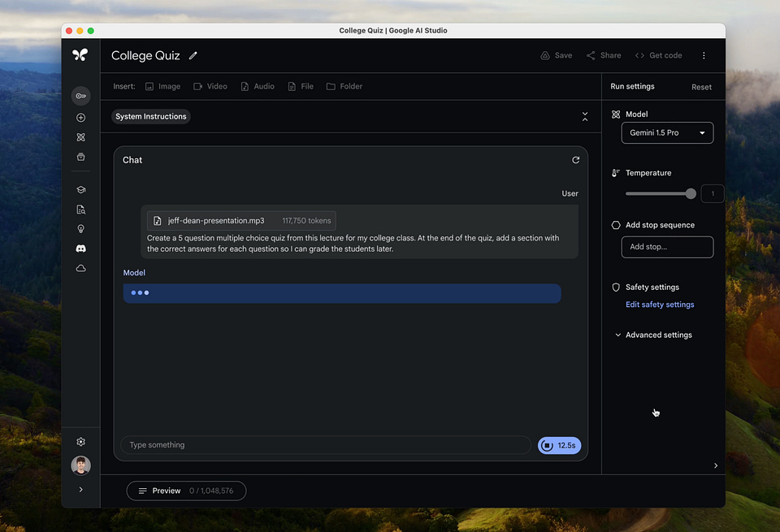The image size is (780, 532).
Task: Insert an Image
Action: (x=162, y=87)
